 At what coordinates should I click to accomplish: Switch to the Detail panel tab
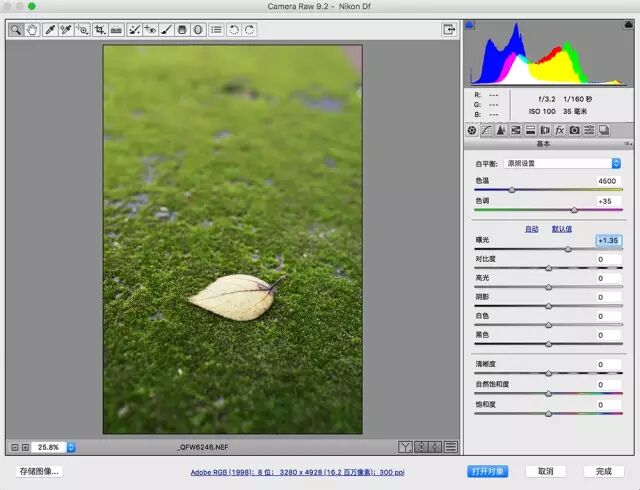(501, 130)
